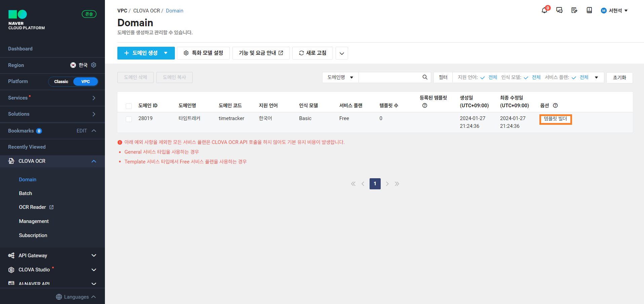644x304 pixels.
Task: Click the 기능 및 요금 안내 button
Action: tap(261, 53)
